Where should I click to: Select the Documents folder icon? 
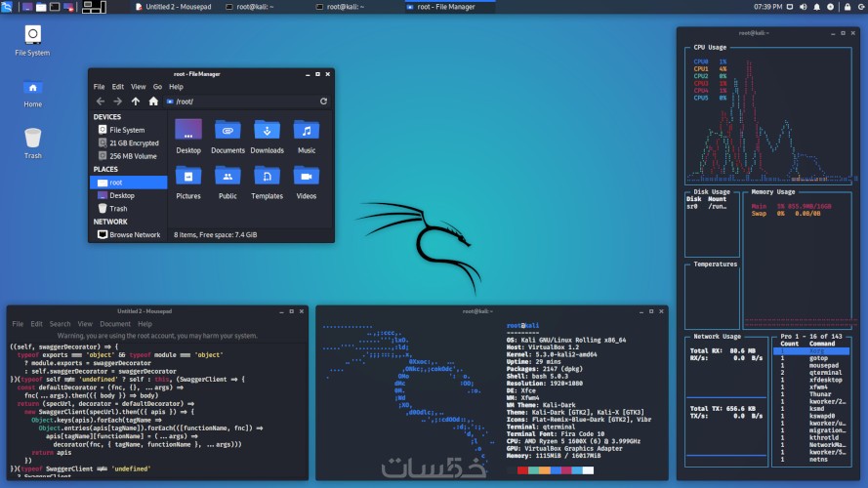click(227, 136)
